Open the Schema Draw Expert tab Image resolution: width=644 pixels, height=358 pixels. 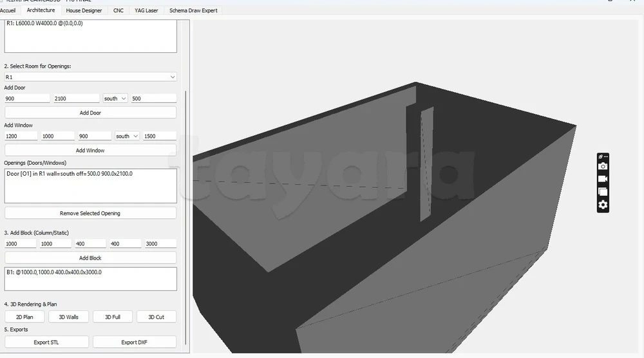pos(193,10)
